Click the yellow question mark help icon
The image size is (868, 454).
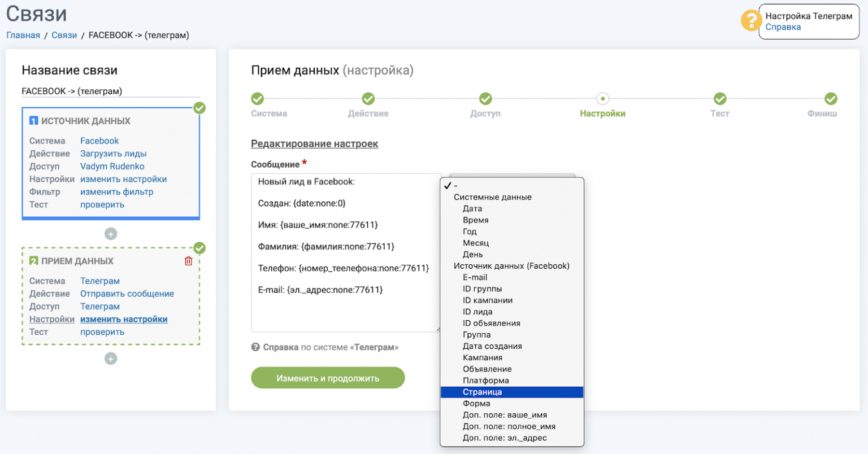pos(751,20)
